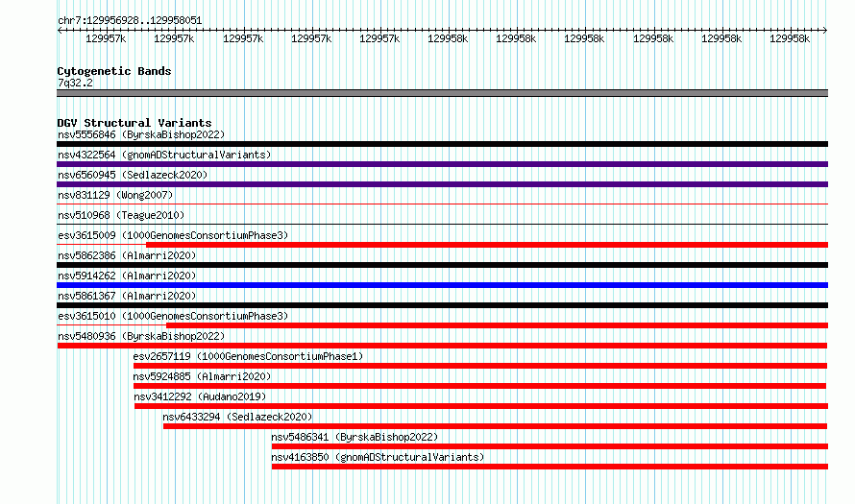Select the red esv2657119 variant bar

pyautogui.click(x=479, y=366)
